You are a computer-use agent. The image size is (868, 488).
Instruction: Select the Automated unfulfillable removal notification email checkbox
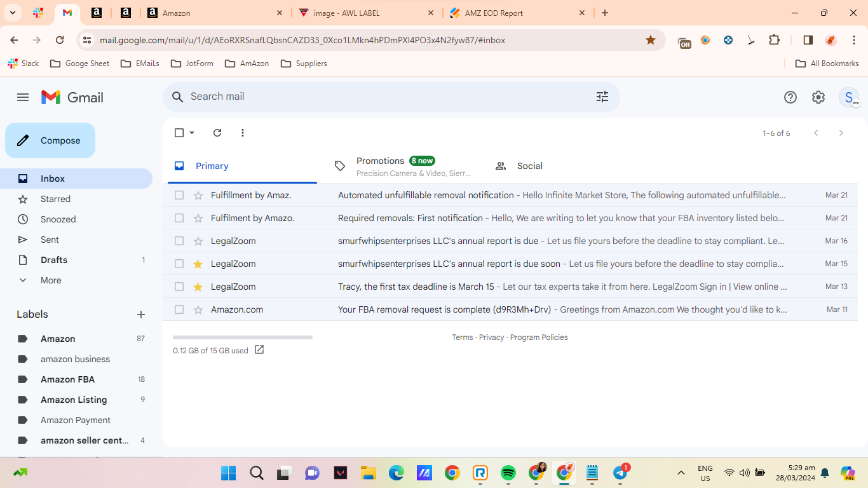(179, 195)
